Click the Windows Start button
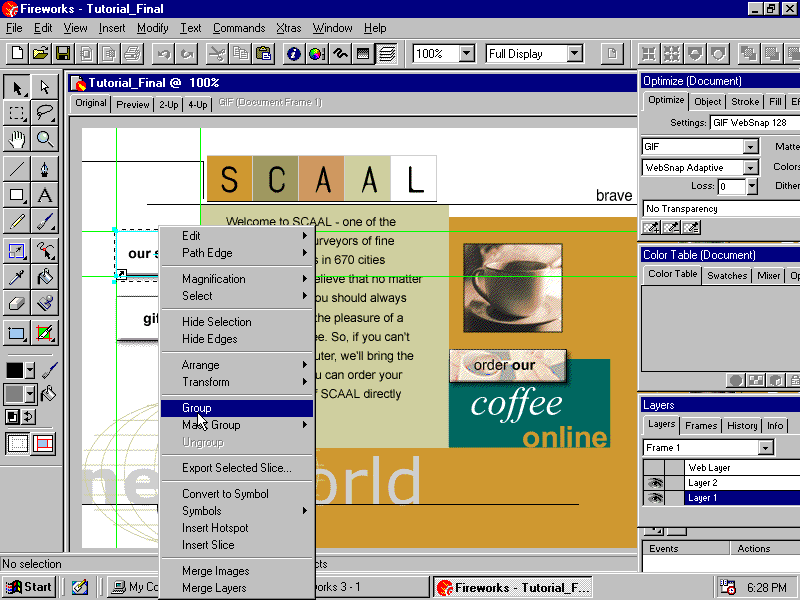 tap(30, 587)
